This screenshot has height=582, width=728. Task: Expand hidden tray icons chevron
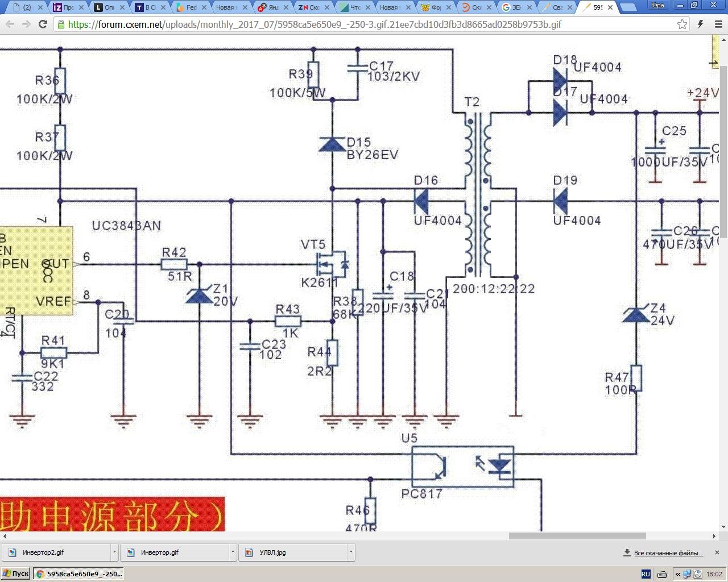tap(678, 574)
